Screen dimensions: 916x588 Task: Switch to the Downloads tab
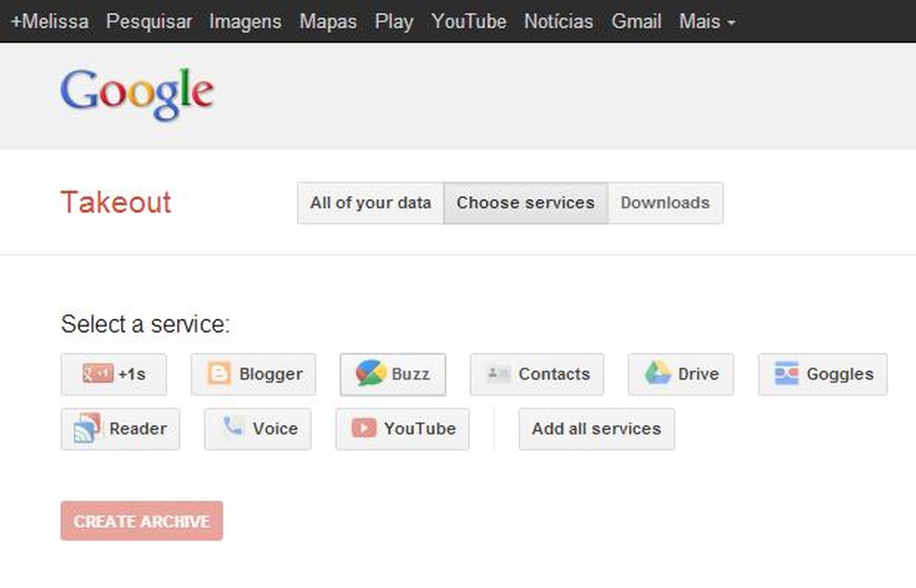pos(666,203)
